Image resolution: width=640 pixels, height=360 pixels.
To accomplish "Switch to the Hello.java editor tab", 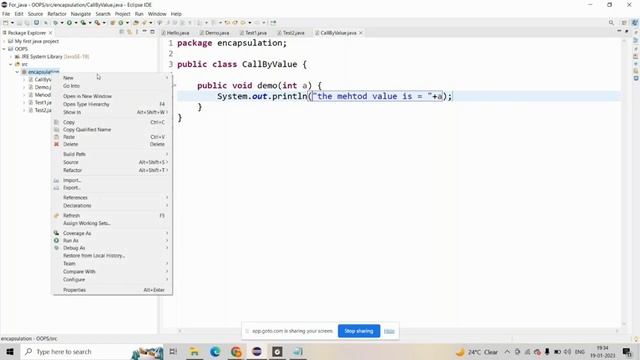I will (176, 33).
